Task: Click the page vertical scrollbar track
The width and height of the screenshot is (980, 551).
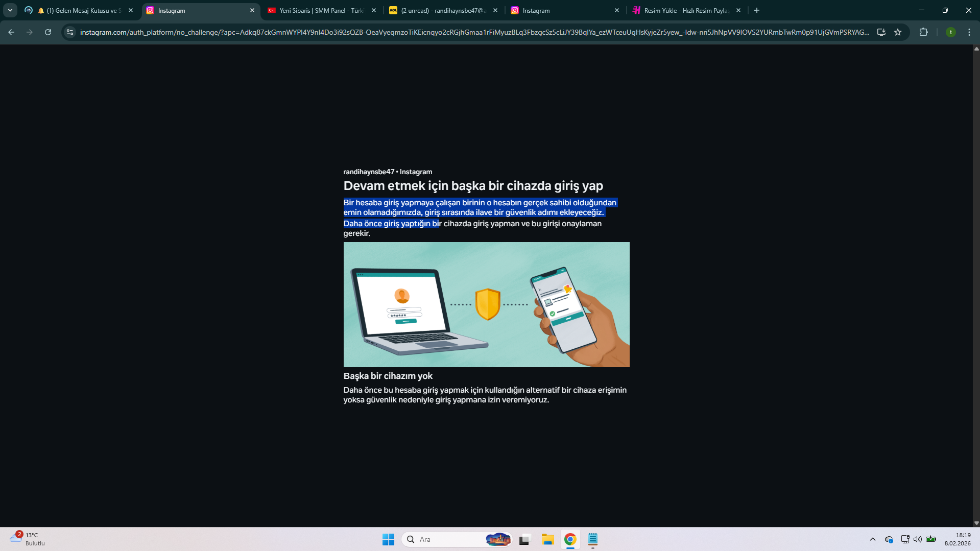Action: tap(976, 286)
